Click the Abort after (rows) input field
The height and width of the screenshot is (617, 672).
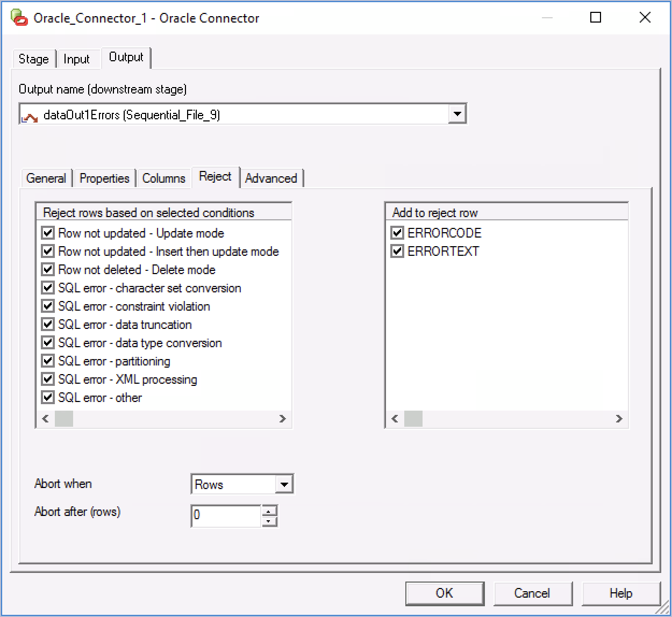coord(226,515)
